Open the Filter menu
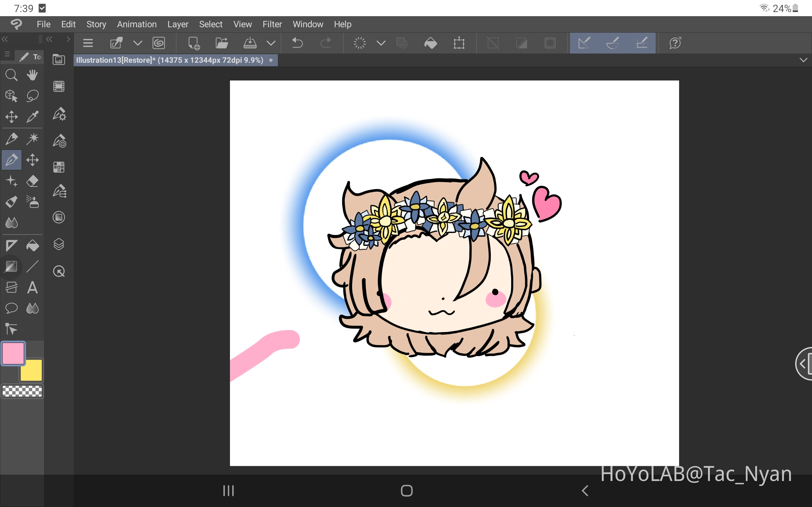Viewport: 812px width, 507px height. pos(272,24)
